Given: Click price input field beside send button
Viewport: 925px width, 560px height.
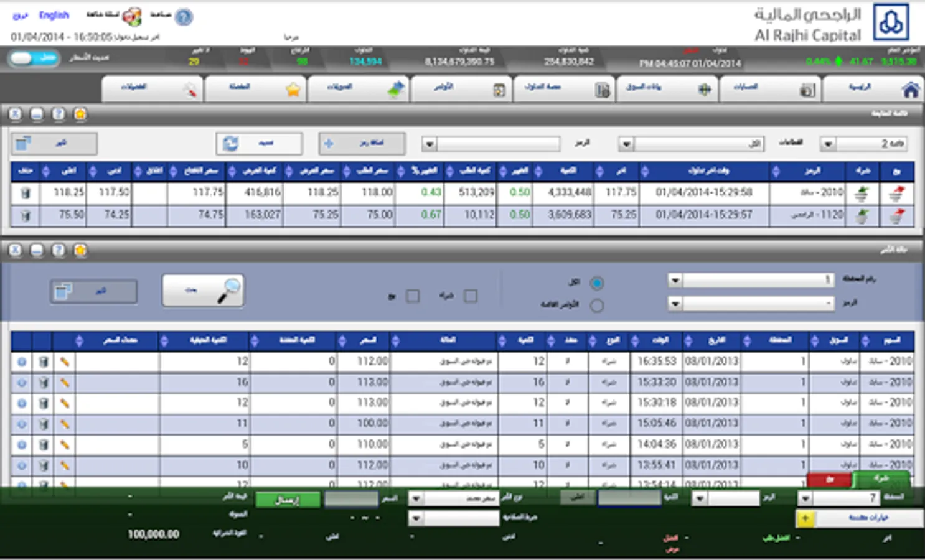Looking at the screenshot, I should pyautogui.click(x=351, y=499).
